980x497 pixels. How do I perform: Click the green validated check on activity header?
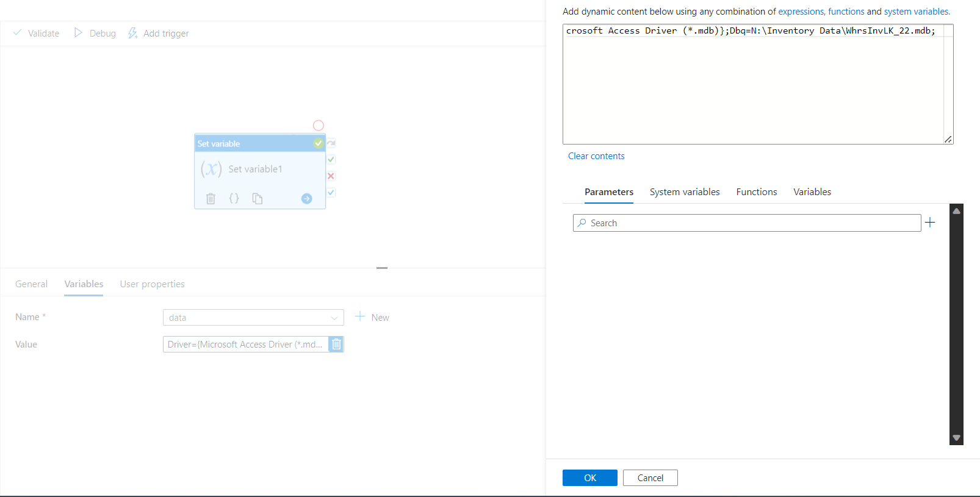pyautogui.click(x=319, y=143)
